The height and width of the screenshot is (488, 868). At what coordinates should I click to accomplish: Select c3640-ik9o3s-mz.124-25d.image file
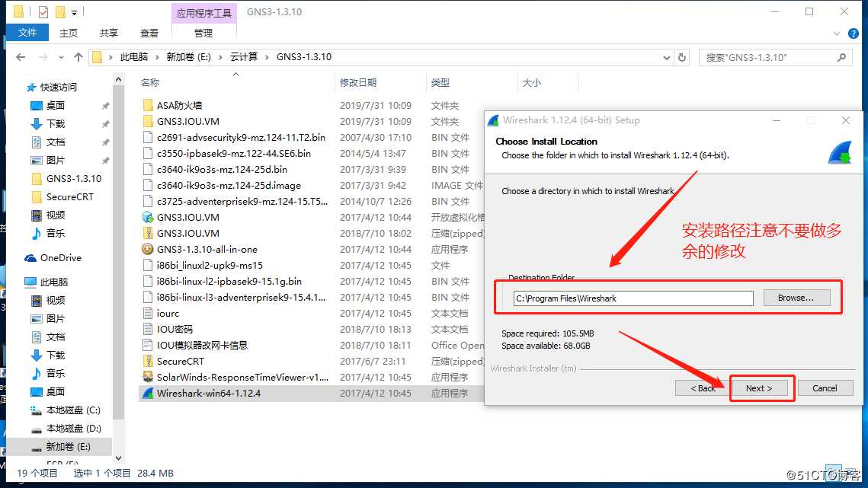229,185
